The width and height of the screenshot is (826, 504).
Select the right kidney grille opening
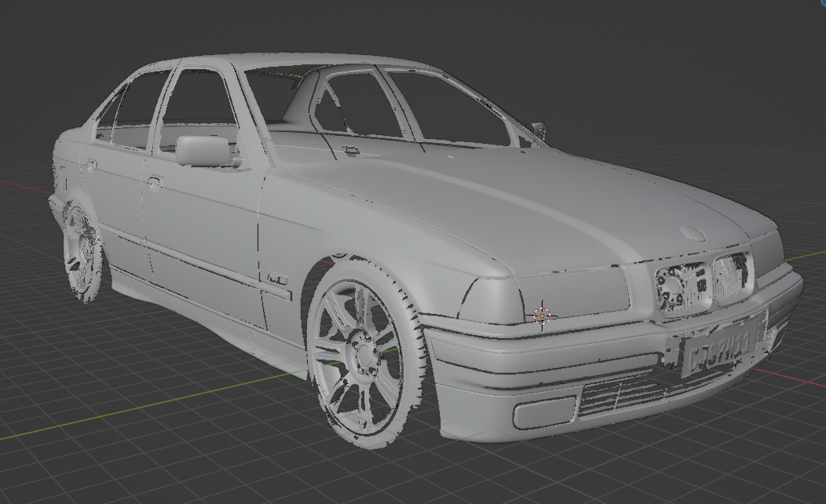pos(733,276)
